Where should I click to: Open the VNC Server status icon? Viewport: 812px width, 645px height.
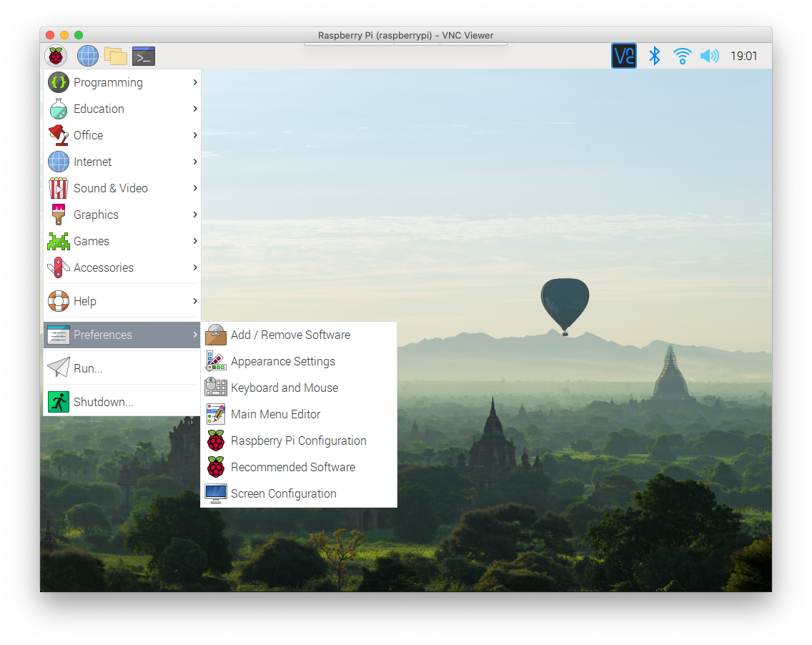pyautogui.click(x=623, y=56)
